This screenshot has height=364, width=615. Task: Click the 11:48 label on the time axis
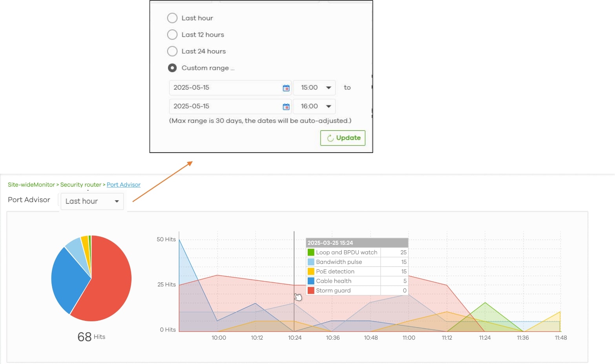tap(561, 338)
